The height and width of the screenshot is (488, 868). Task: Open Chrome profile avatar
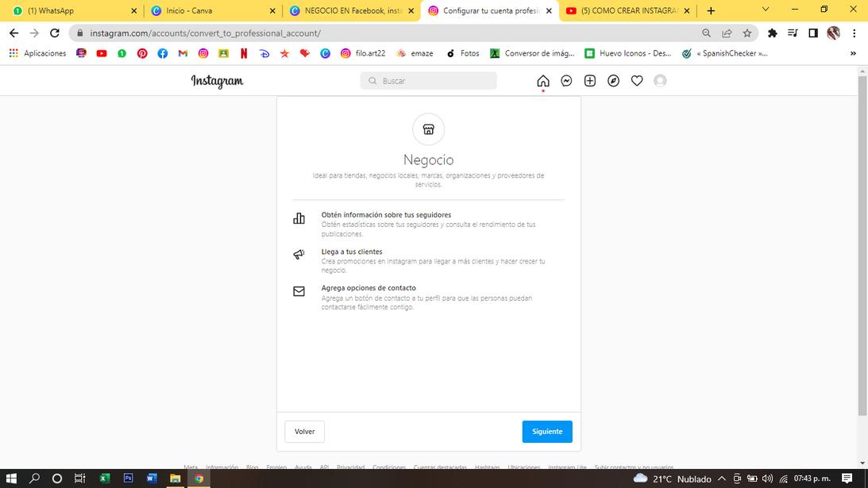834,33
